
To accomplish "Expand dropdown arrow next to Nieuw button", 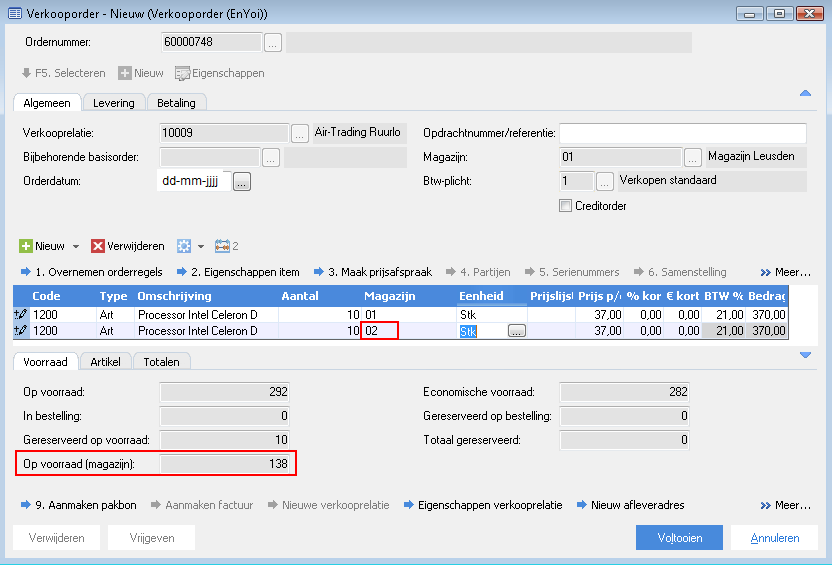I will tap(76, 247).
